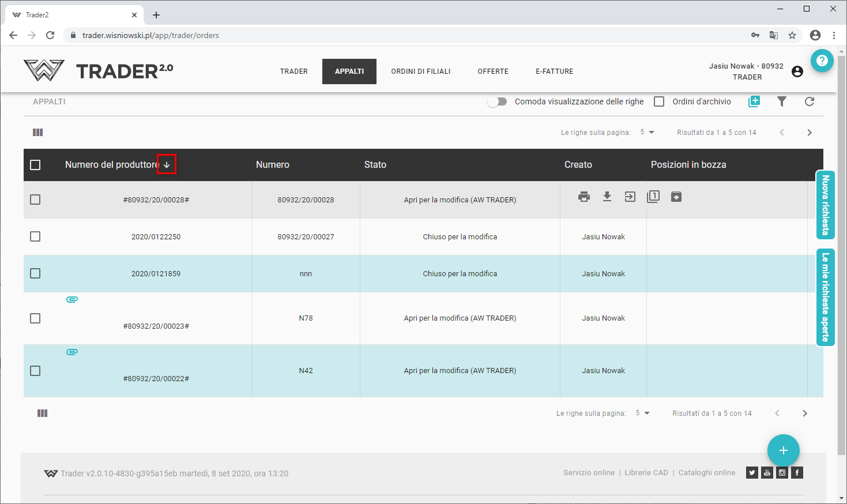Click the Nuova richiesta side button

pos(826,205)
